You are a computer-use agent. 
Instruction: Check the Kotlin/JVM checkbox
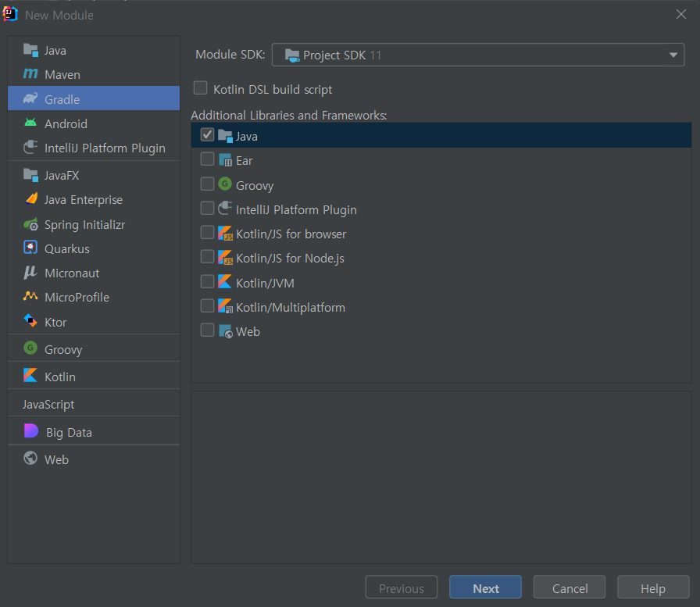207,282
